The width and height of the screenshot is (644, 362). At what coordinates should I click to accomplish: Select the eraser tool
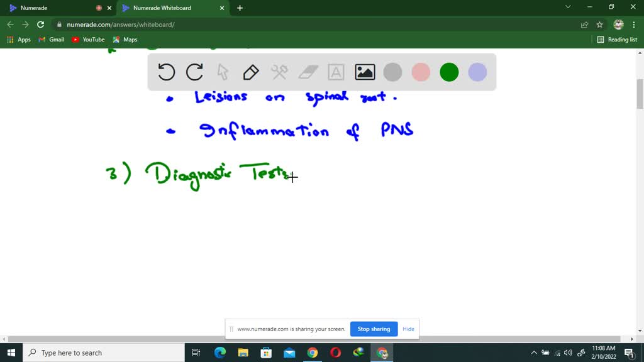coord(308,72)
